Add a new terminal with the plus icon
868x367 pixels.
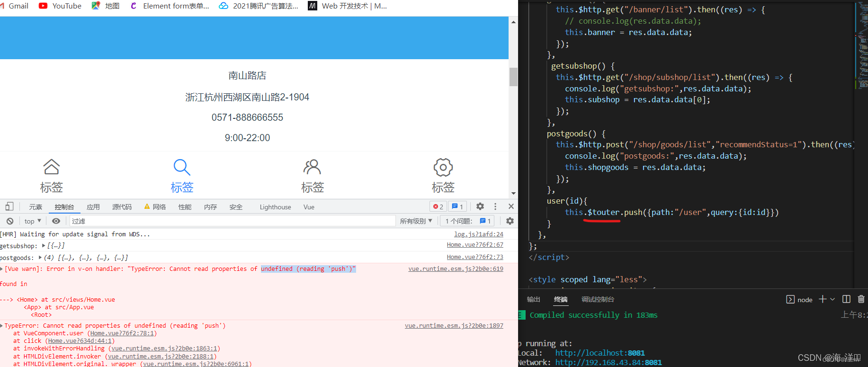click(823, 299)
